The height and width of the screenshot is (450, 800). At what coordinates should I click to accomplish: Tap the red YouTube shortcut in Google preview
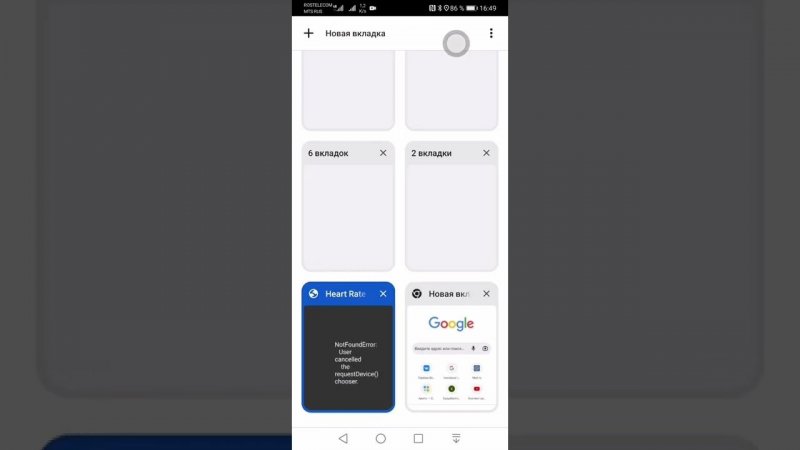pos(477,389)
